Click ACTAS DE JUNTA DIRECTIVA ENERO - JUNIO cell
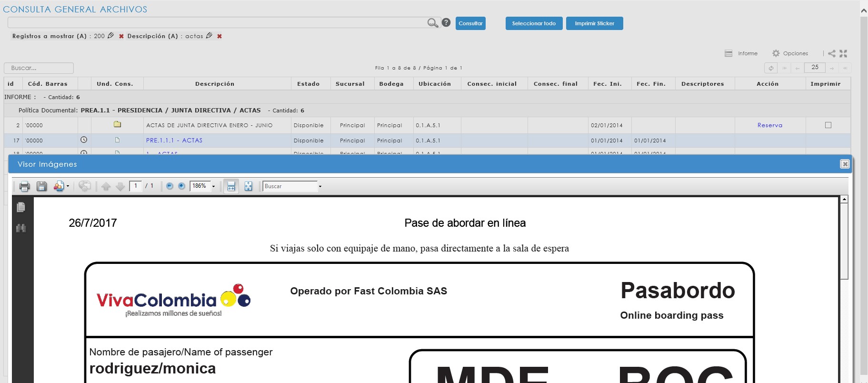This screenshot has height=383, width=868. point(217,125)
